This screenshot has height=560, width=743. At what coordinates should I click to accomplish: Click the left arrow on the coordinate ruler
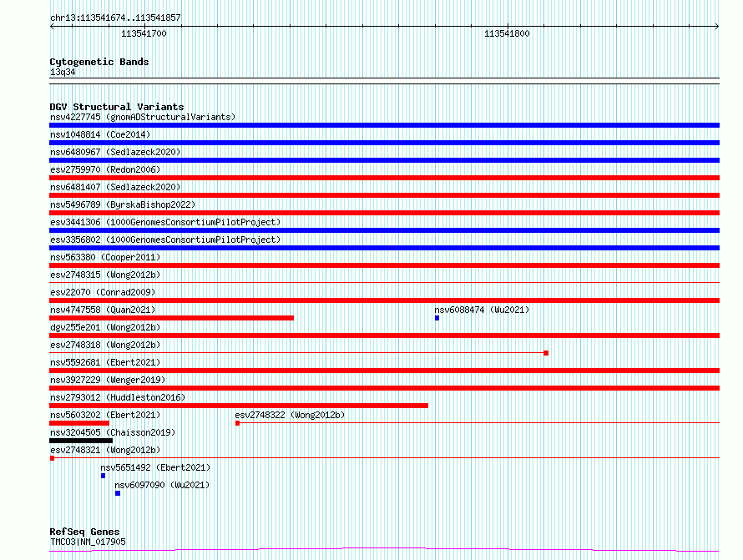tap(52, 26)
